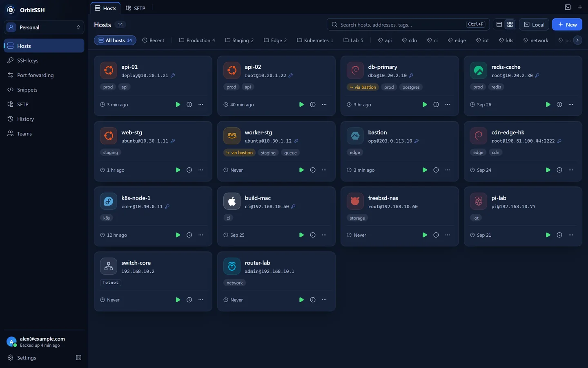Open the Staging folder filter

[x=239, y=40]
